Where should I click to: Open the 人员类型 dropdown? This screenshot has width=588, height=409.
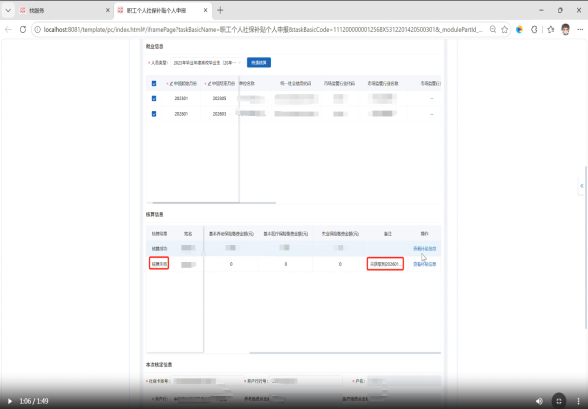(207, 63)
